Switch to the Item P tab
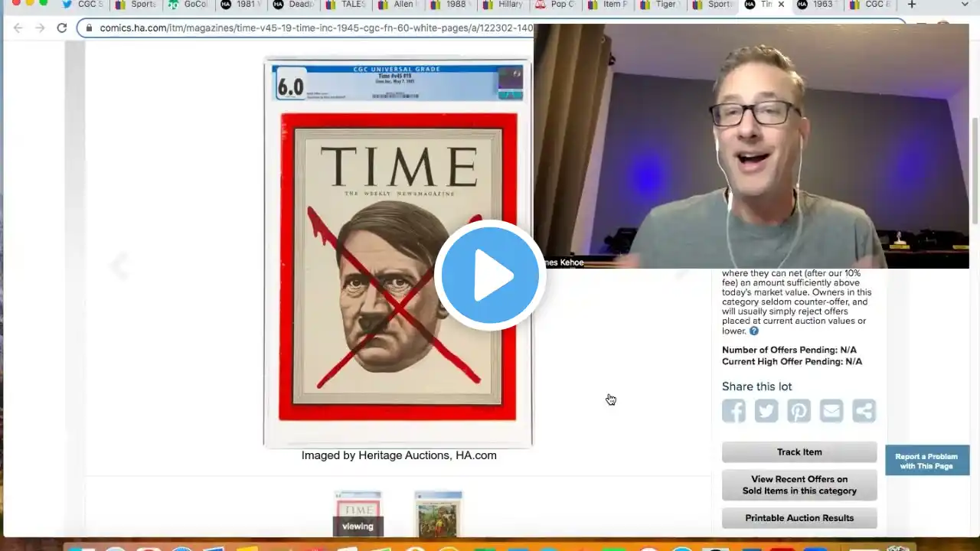Image resolution: width=980 pixels, height=551 pixels. 609,5
